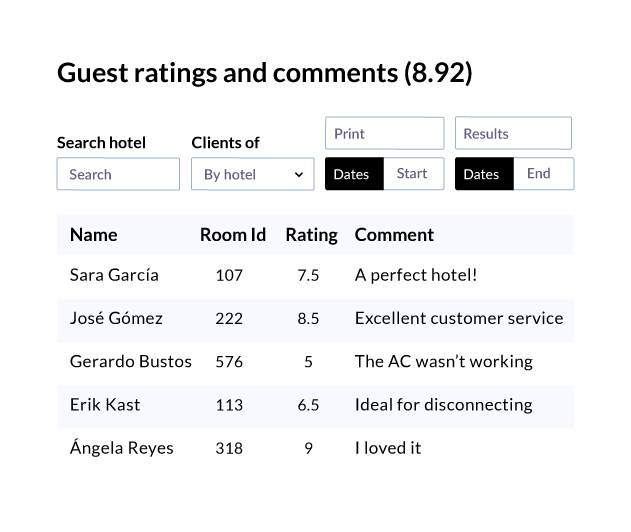
Task: Click the Print field
Action: click(384, 133)
